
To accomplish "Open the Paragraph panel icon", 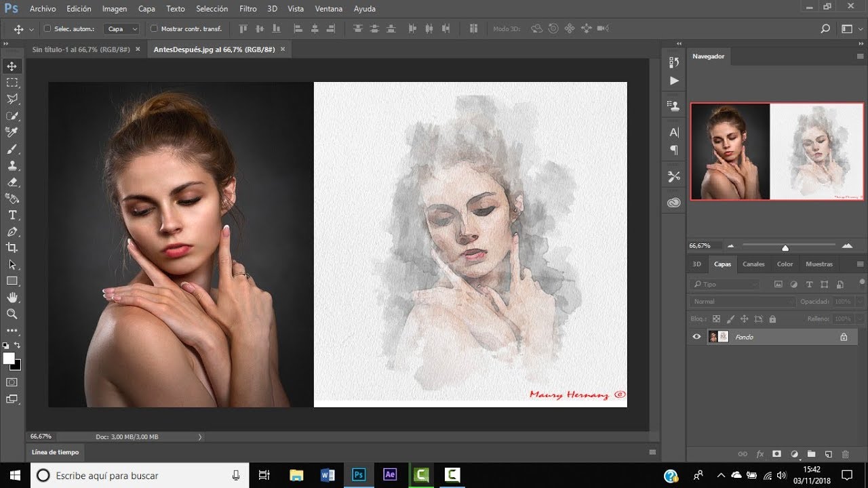I will point(674,150).
